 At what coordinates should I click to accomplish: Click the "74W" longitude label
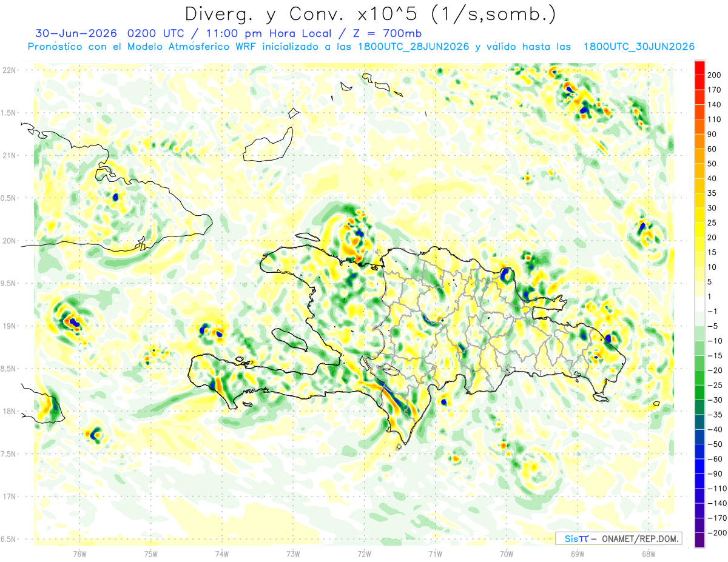[222, 554]
